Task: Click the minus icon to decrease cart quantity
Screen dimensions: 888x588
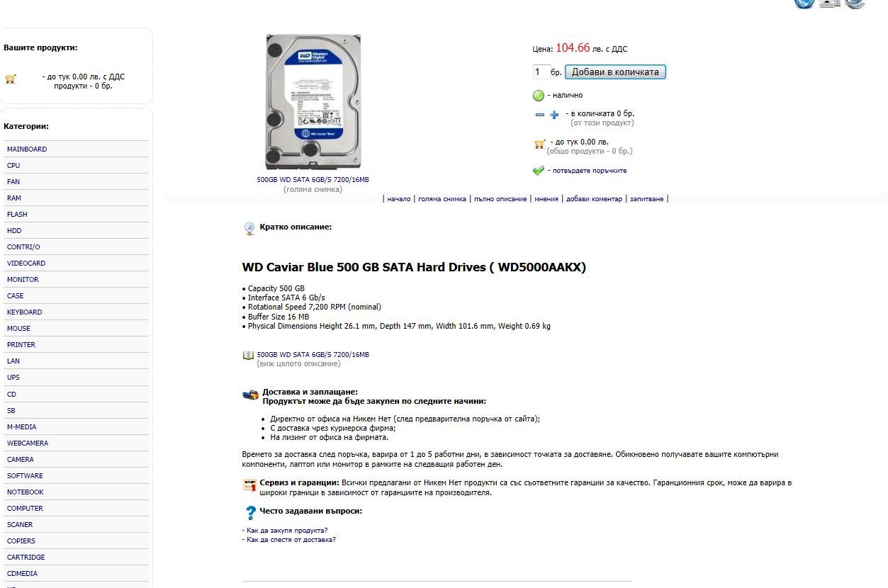Action: [540, 115]
